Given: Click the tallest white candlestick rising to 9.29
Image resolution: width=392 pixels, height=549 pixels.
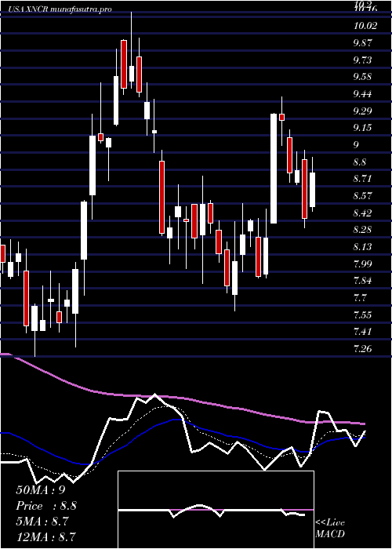Looking at the screenshot, I should pyautogui.click(x=274, y=169).
